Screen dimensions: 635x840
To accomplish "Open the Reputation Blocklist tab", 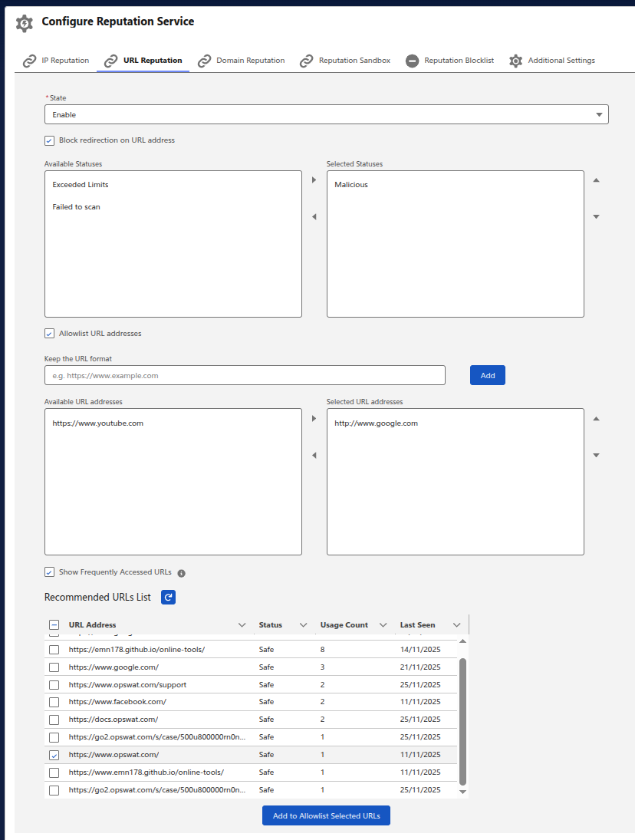I will tap(449, 61).
